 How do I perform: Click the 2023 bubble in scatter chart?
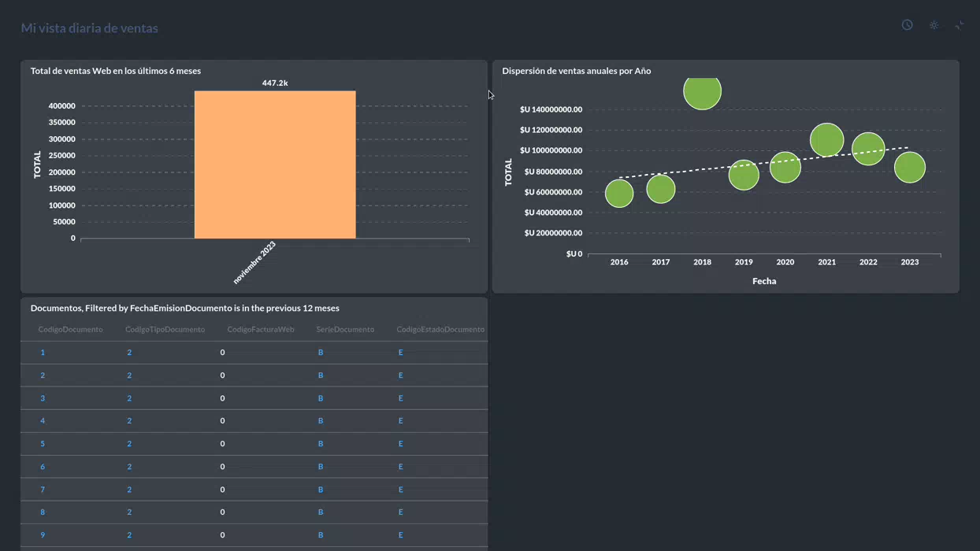[910, 167]
